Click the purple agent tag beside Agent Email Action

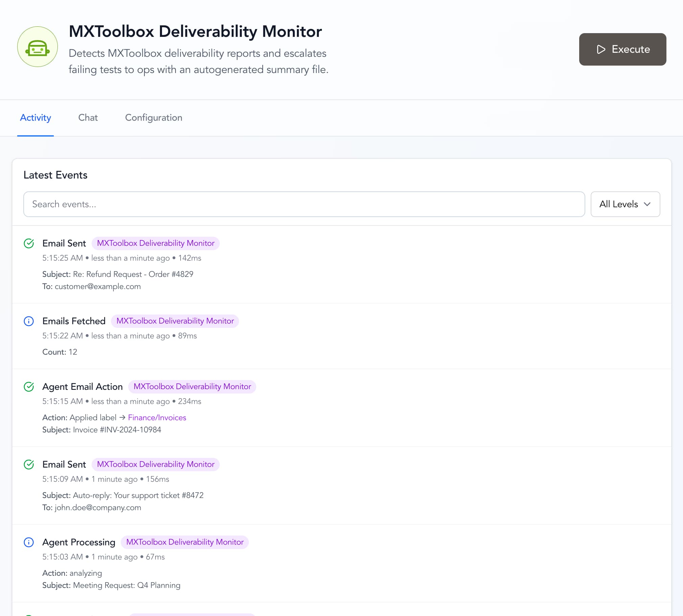pos(192,386)
